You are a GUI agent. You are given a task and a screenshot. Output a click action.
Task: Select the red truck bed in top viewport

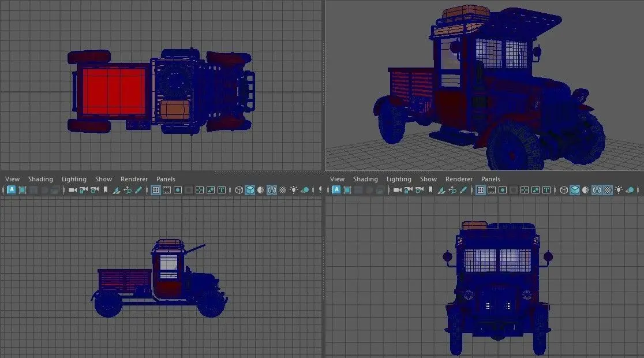(114, 91)
